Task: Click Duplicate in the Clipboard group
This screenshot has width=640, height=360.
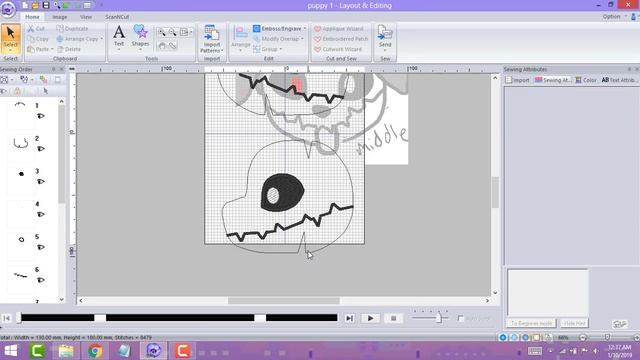Action: [72, 29]
